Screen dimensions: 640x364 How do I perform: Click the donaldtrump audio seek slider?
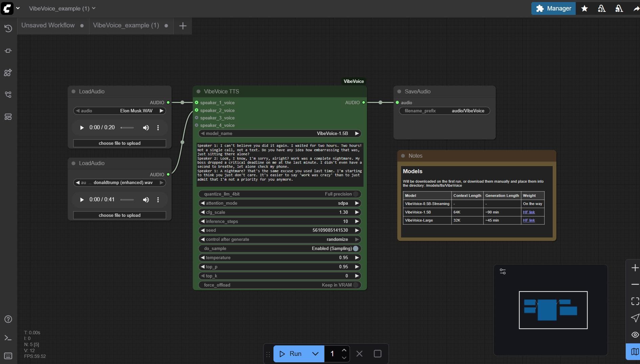coord(127,200)
